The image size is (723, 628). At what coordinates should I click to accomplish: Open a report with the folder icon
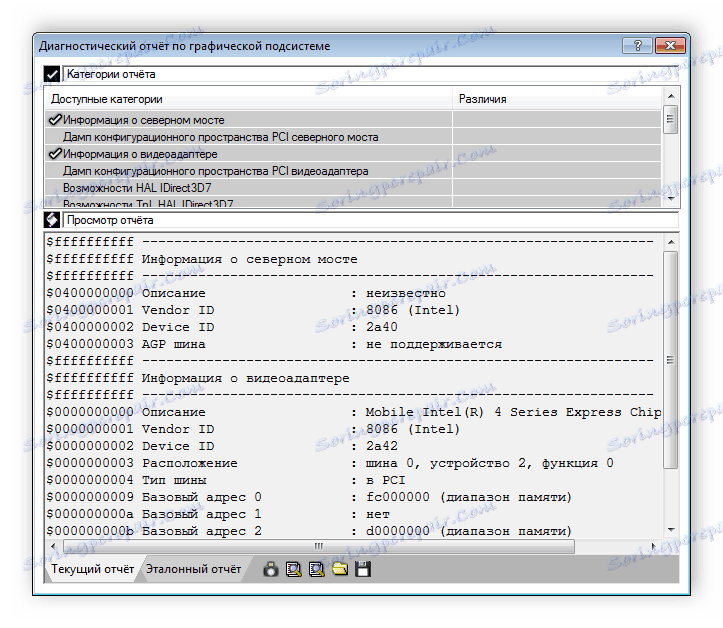click(x=340, y=569)
